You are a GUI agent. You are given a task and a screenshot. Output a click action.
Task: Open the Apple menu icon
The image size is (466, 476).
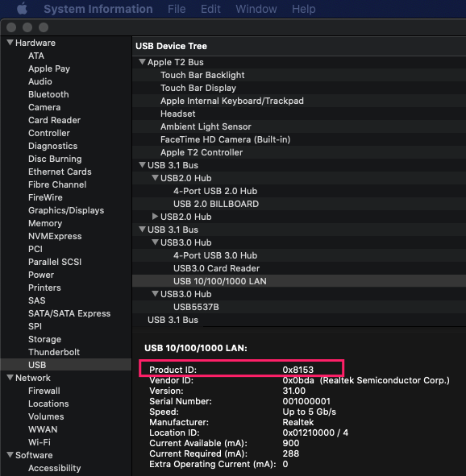tap(22, 9)
